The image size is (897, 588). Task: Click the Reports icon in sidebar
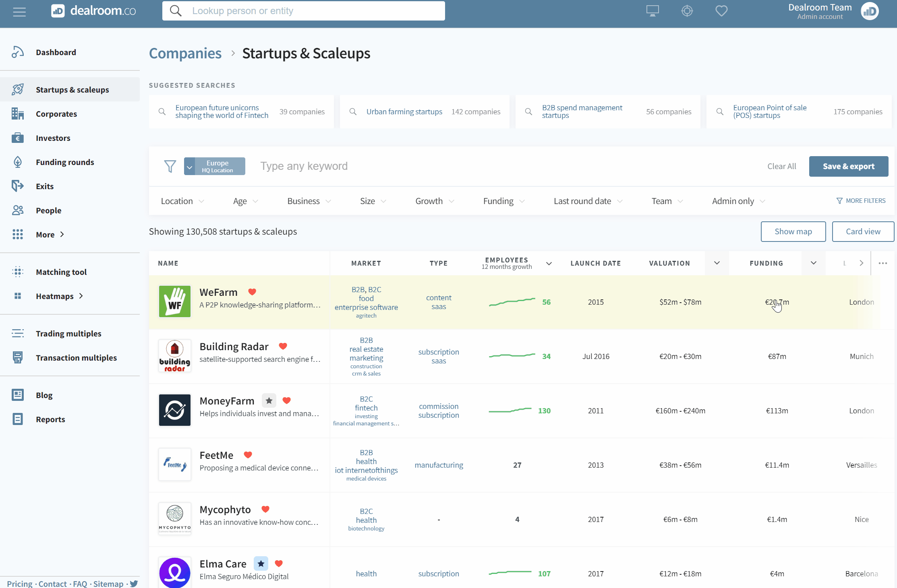pyautogui.click(x=18, y=419)
